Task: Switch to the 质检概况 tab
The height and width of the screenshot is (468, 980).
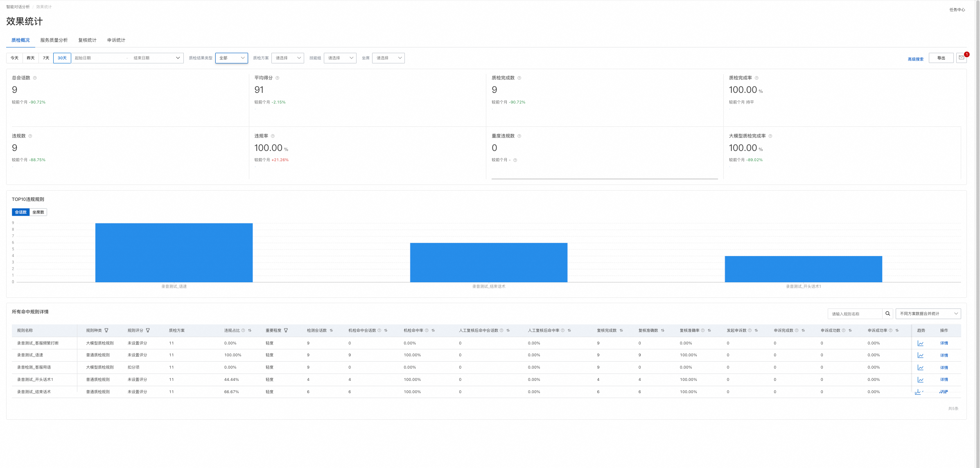Action: (20, 40)
